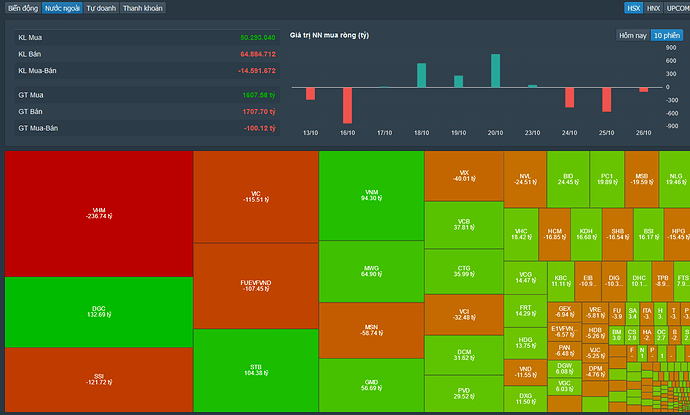Screen dimensions: 690x415
Task: Open the Tự doanh tab
Action: coord(101,8)
